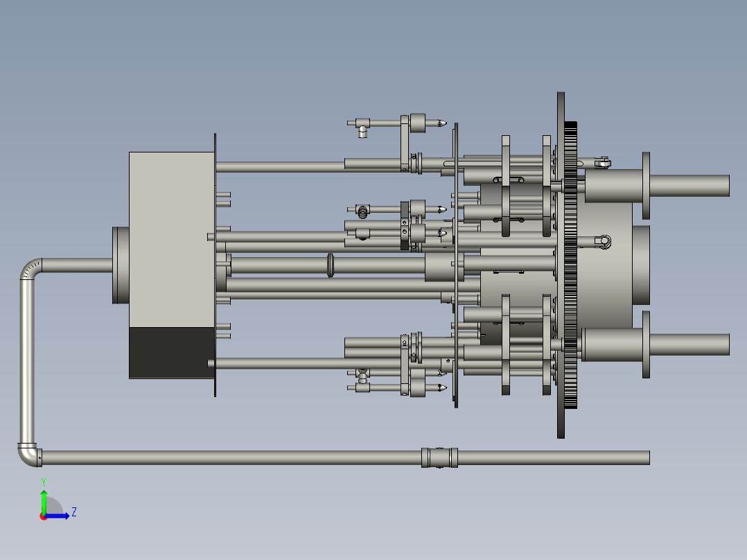Click the red origin dot of the axis triad
Screen dimensions: 747x560
pos(43,517)
